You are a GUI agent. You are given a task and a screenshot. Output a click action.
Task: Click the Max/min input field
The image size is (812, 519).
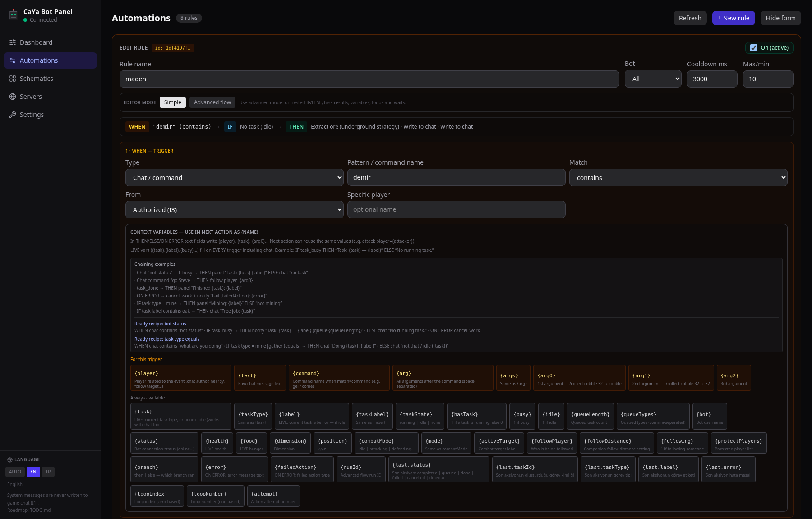click(768, 79)
